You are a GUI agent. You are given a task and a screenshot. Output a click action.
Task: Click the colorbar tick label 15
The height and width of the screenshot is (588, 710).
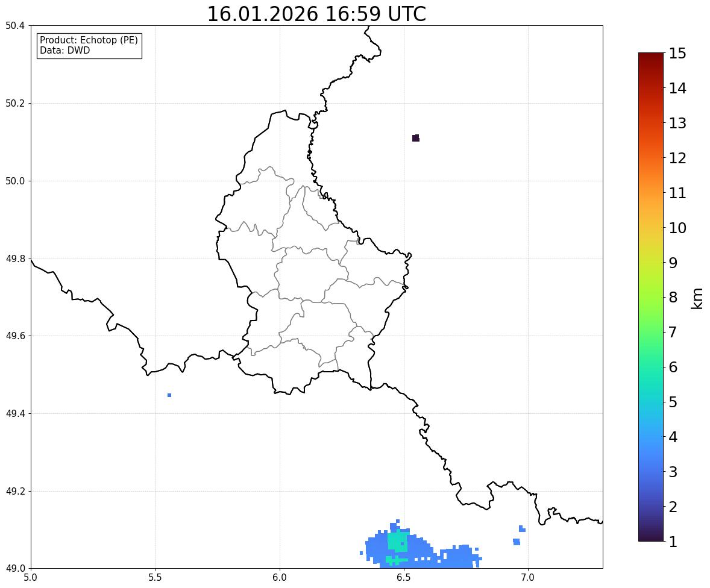click(x=677, y=54)
